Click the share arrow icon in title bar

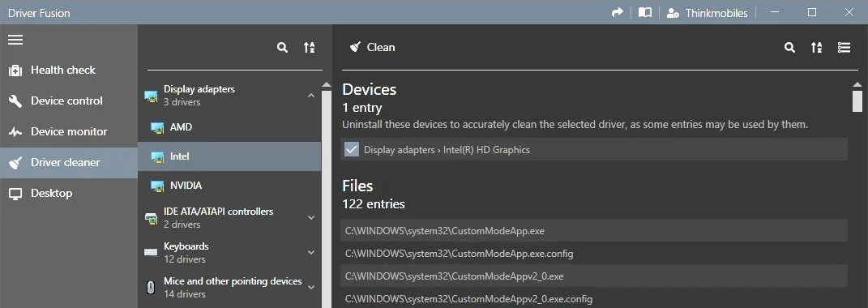coord(618,13)
